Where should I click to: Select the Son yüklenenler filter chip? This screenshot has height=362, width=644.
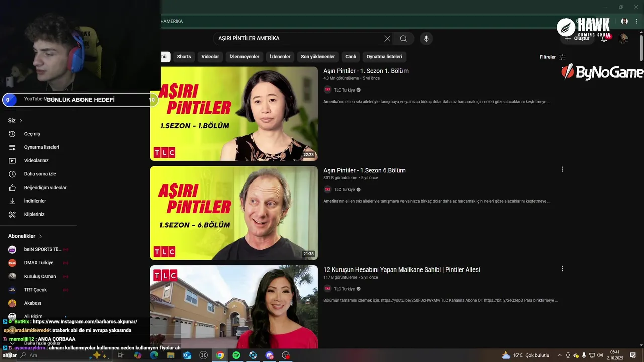pos(318,57)
